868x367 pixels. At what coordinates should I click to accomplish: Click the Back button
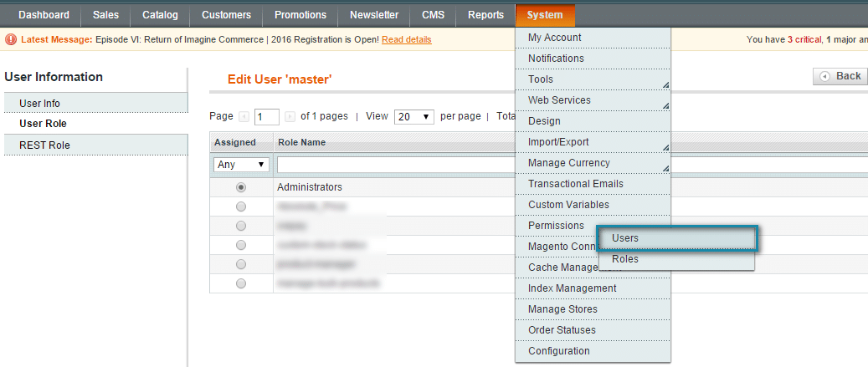click(840, 76)
